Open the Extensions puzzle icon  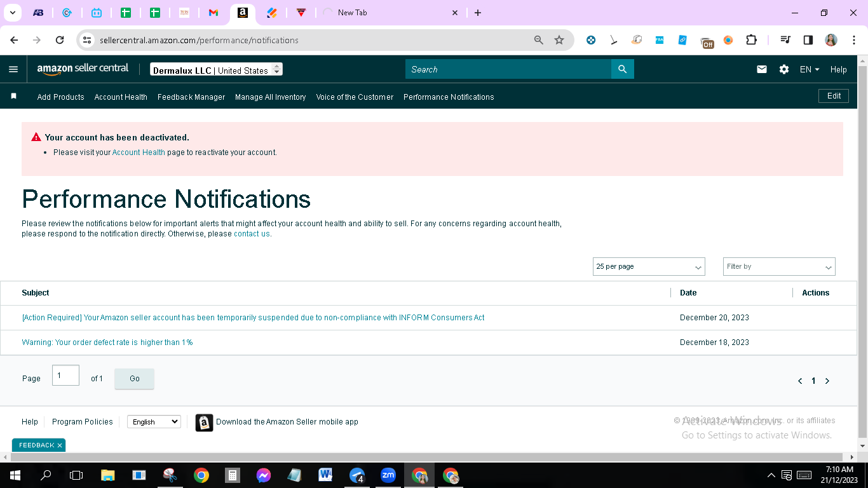click(751, 40)
